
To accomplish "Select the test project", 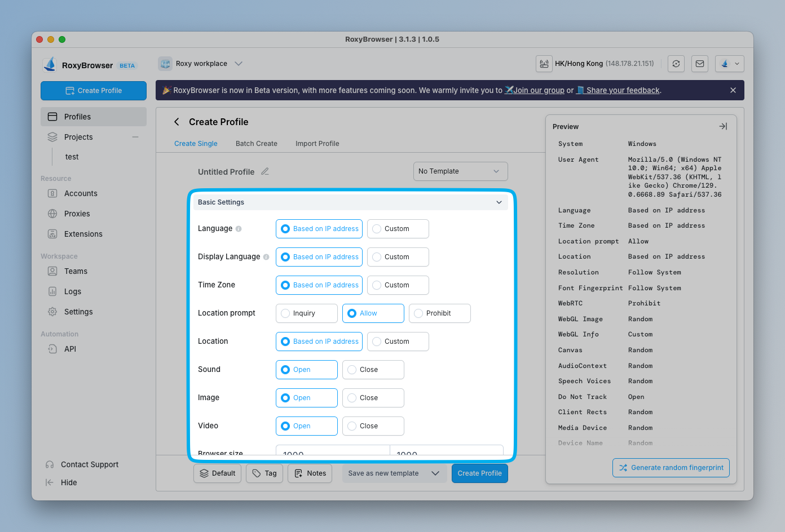I will [x=72, y=157].
